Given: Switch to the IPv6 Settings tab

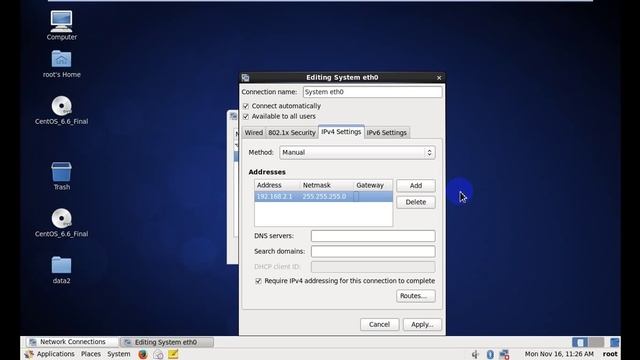Looking at the screenshot, I should pyautogui.click(x=387, y=133).
